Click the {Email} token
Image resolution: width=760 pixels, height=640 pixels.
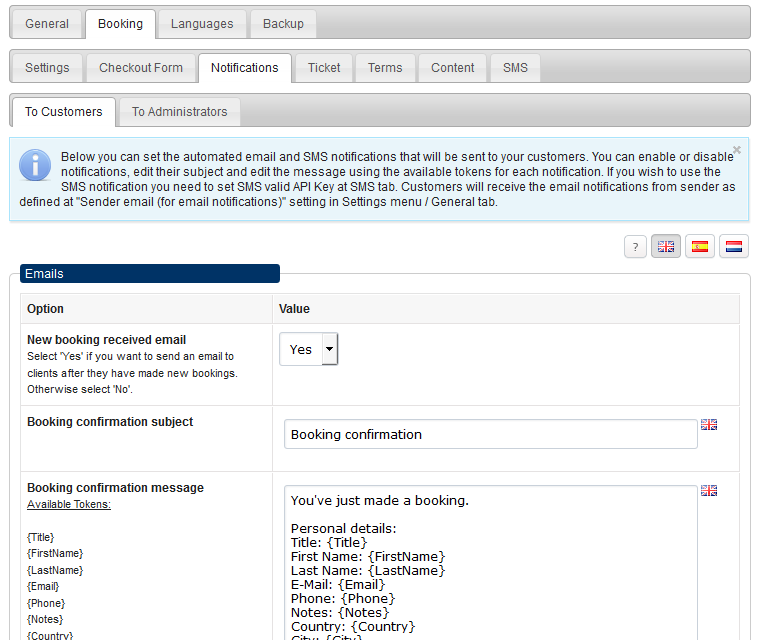[x=43, y=587]
